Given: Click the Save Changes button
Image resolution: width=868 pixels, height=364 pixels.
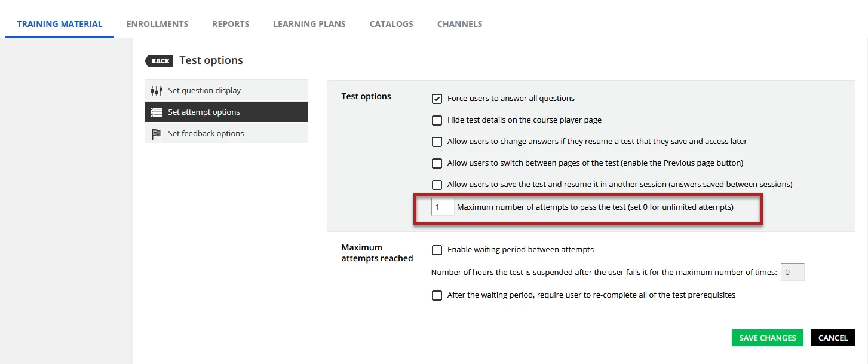Looking at the screenshot, I should pos(767,338).
